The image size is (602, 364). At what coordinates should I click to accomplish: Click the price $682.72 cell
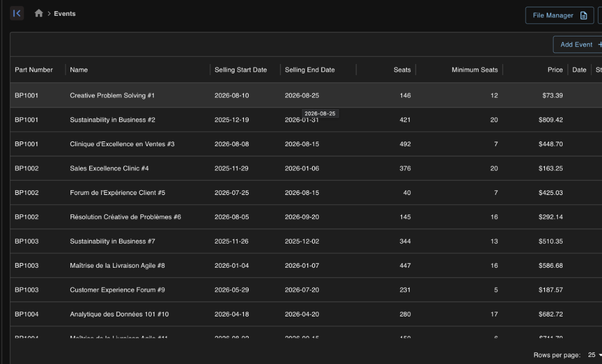click(550, 314)
